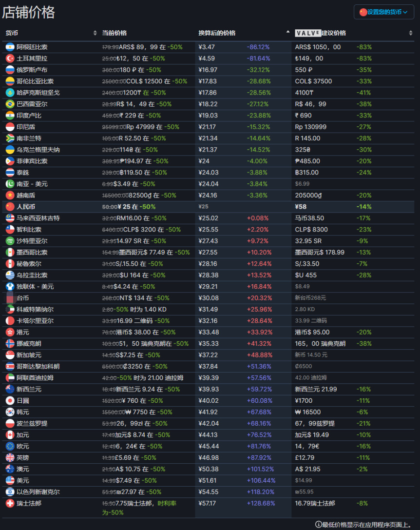
Task: Click the VALVE 建议价格 column header
Action: [321, 33]
